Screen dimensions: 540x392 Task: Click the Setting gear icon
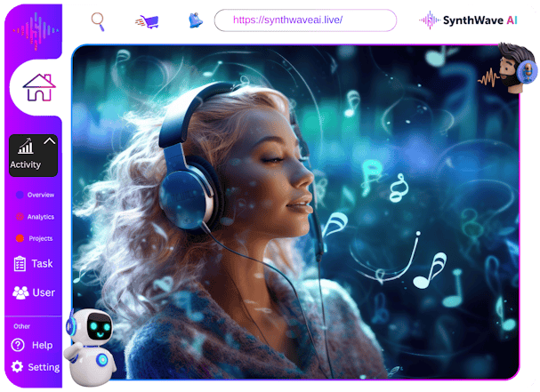tap(17, 366)
